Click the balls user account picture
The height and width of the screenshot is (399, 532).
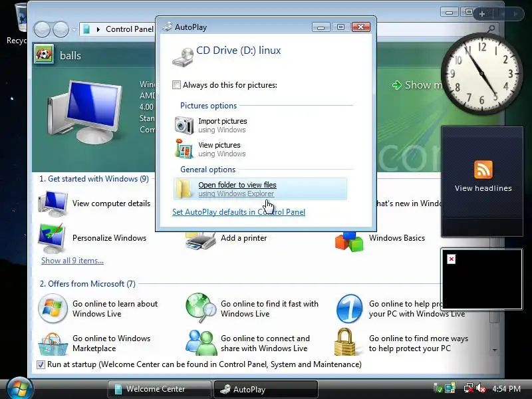pyautogui.click(x=44, y=54)
